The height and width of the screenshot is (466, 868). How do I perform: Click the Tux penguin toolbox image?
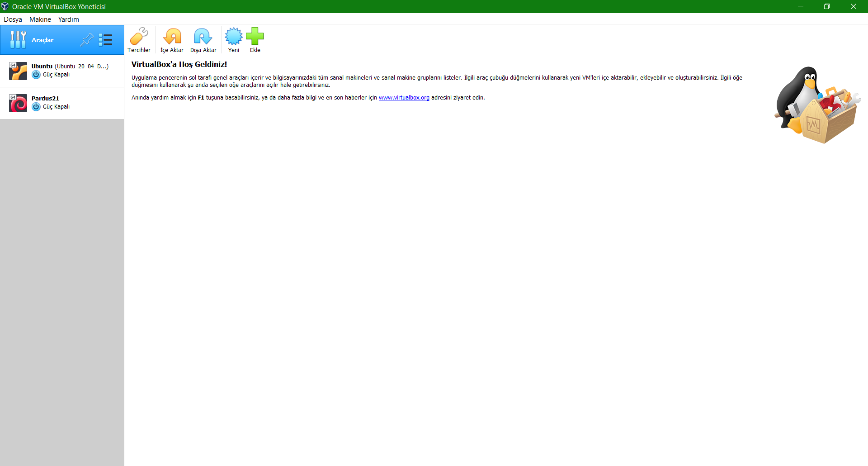pos(818,105)
